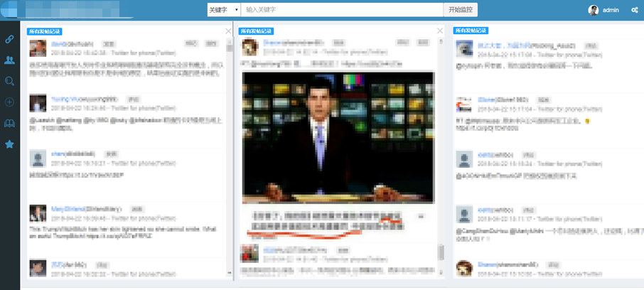This screenshot has width=644, height=290.
Task: Open the book icon in the sidebar
Action: [9, 123]
